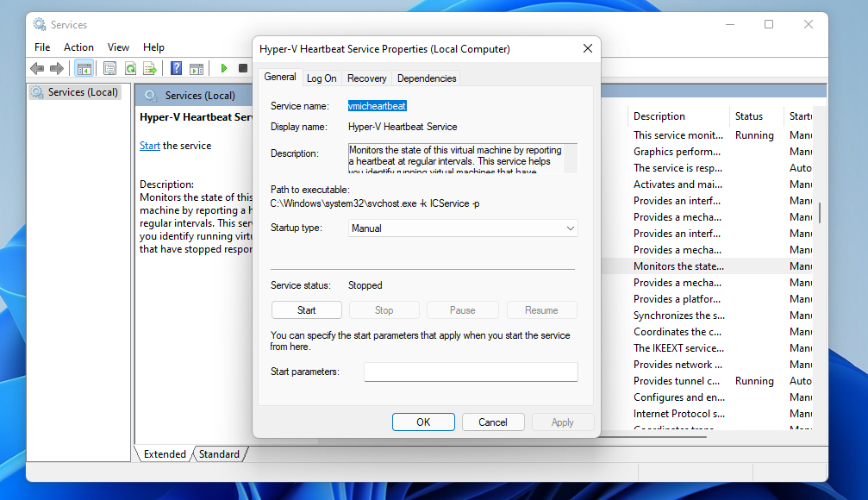This screenshot has height=500, width=868.
Task: Click the highlighted vmicheartbeat service name
Action: (x=377, y=106)
